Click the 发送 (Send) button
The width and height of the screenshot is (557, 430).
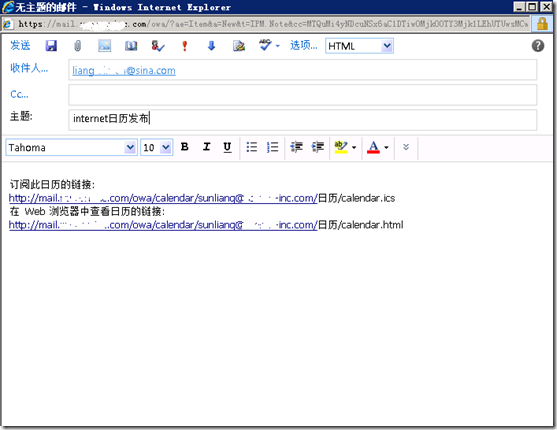[20, 45]
